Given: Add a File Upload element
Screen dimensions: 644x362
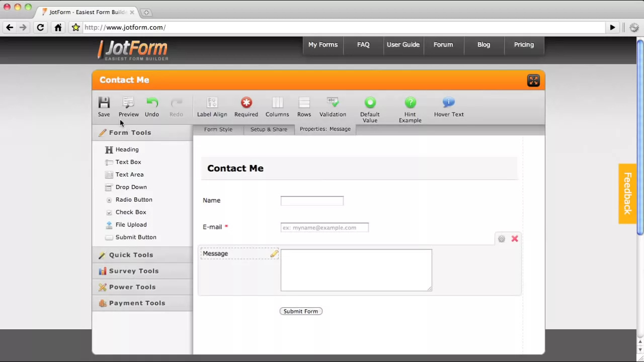Looking at the screenshot, I should click(x=126, y=225).
